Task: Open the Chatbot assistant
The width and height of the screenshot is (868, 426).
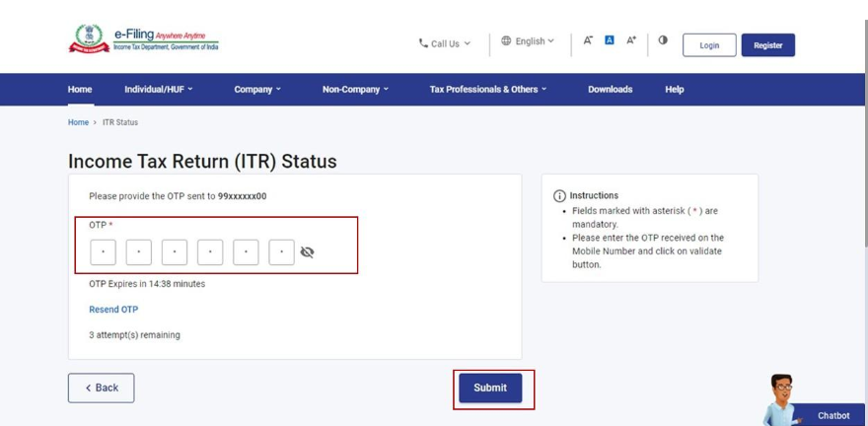Action: [x=832, y=415]
